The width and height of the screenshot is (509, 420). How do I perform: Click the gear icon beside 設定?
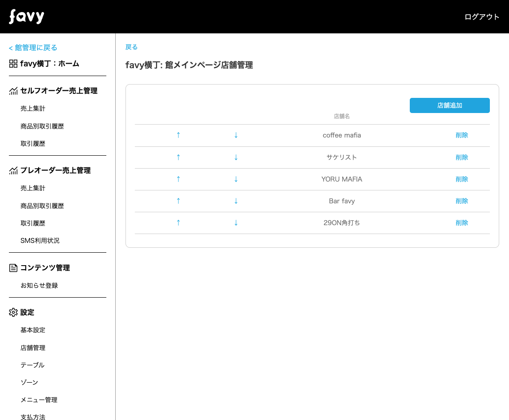13,312
